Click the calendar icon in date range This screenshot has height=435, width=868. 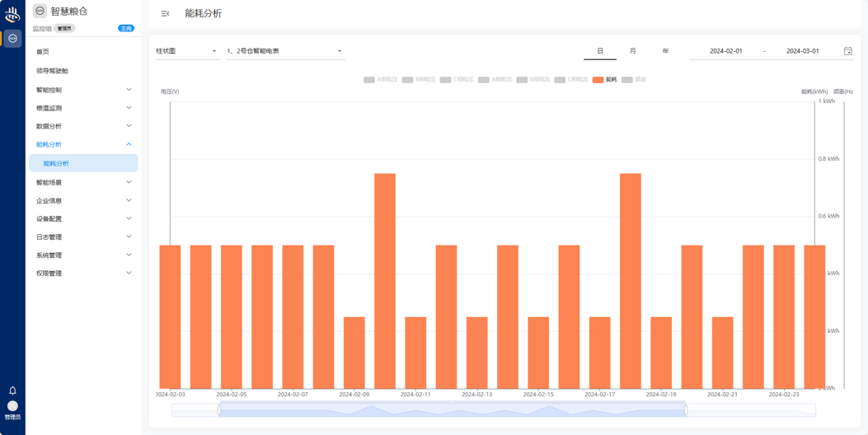click(847, 51)
